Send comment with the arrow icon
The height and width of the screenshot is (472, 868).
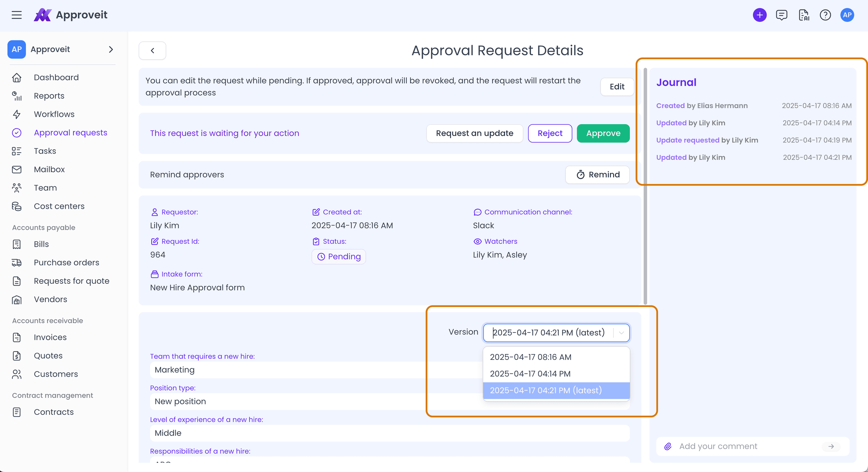(831, 446)
